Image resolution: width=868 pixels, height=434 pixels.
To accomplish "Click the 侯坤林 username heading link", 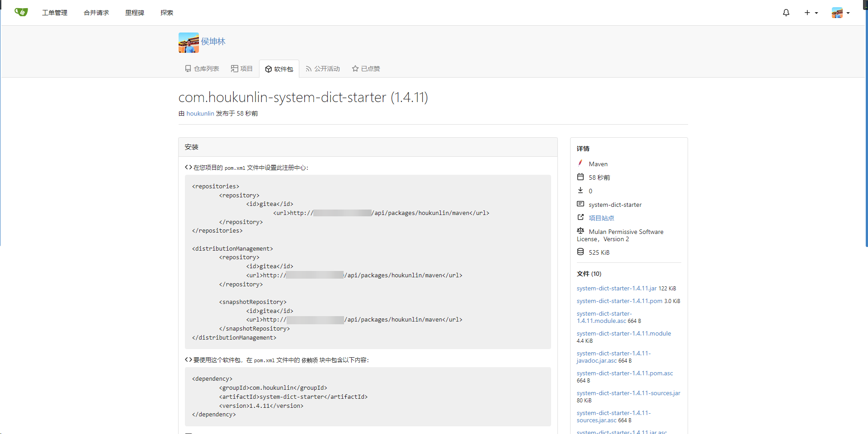I will click(x=213, y=42).
